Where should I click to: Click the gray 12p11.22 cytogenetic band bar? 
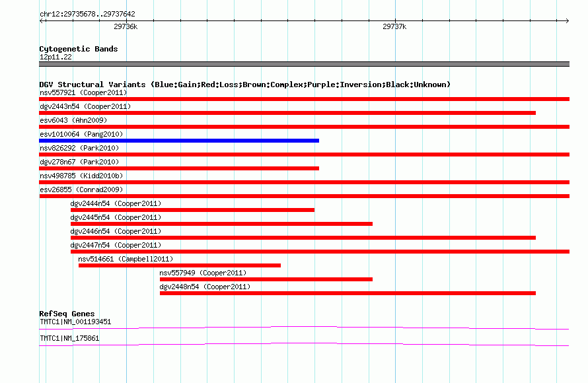coord(304,64)
